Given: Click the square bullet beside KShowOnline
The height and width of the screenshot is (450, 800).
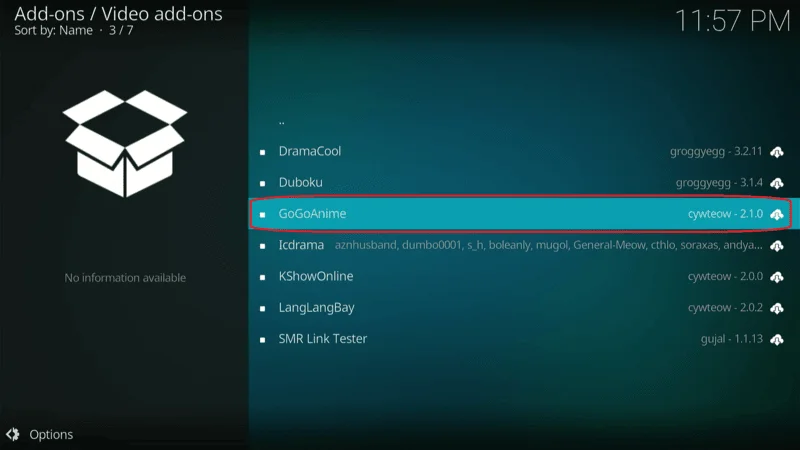Looking at the screenshot, I should click(262, 277).
